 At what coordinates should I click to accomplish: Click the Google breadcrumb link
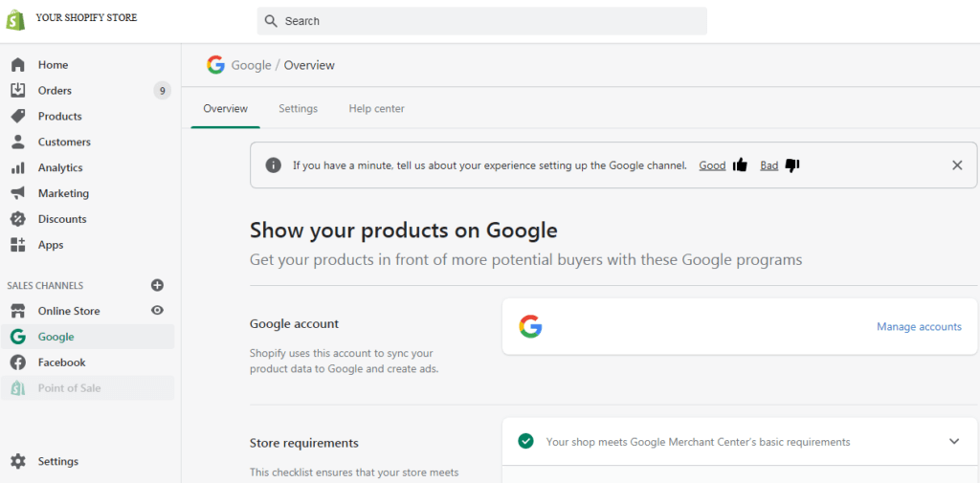(x=251, y=65)
